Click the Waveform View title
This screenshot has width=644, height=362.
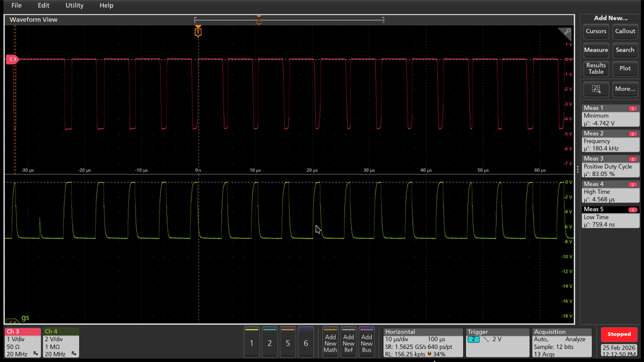pos(33,20)
